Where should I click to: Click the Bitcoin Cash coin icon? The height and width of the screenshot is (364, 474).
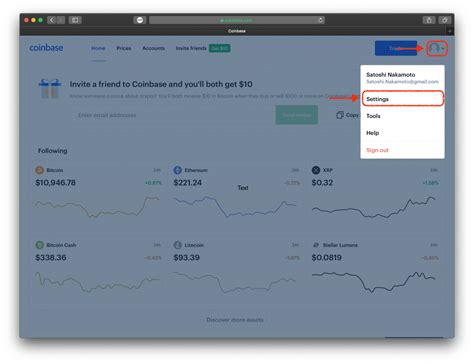tap(40, 245)
